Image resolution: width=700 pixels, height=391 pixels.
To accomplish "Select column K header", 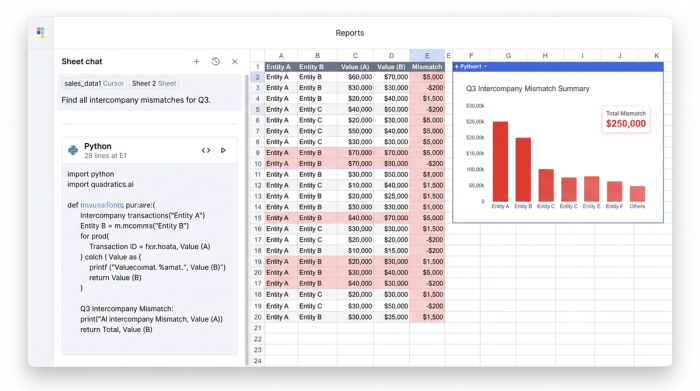I will click(656, 56).
